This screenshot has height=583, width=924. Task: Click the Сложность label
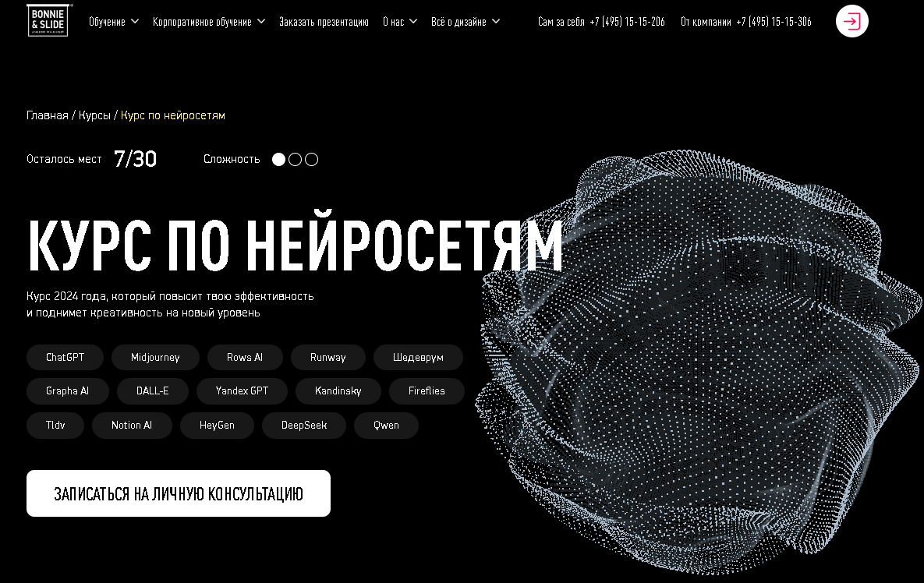pos(232,159)
